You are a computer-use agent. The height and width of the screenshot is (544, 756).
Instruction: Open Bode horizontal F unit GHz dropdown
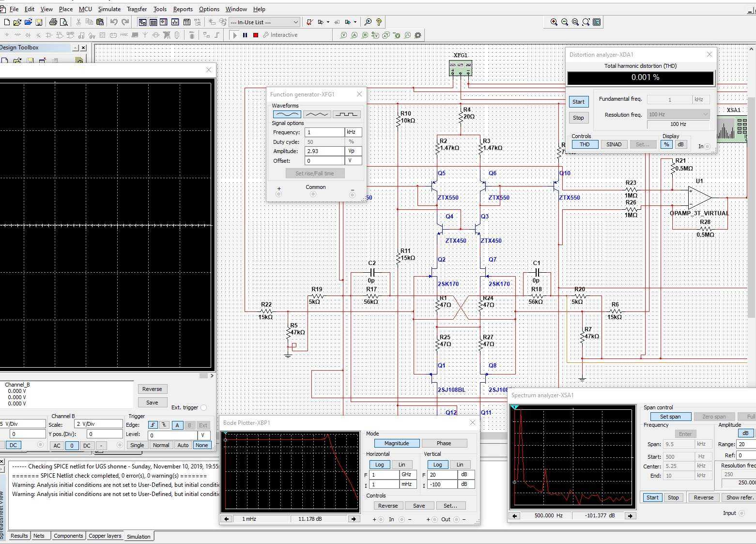(408, 475)
